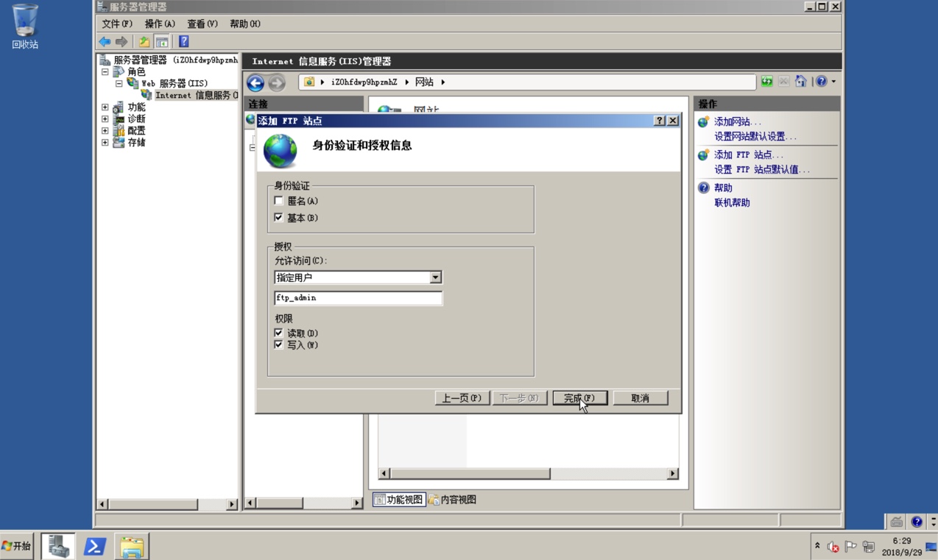This screenshot has width=938, height=560.
Task: Collapse the Web 服务器(IIS) tree node
Action: (119, 84)
